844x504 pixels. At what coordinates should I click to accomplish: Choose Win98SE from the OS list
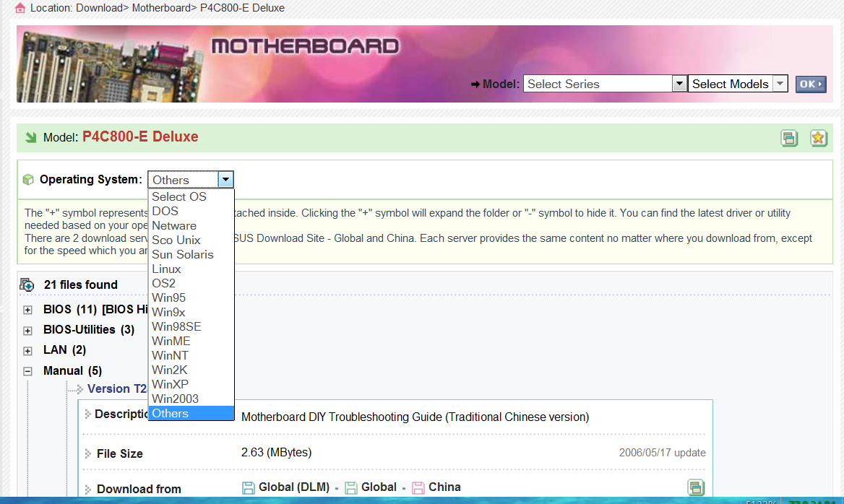click(x=191, y=327)
